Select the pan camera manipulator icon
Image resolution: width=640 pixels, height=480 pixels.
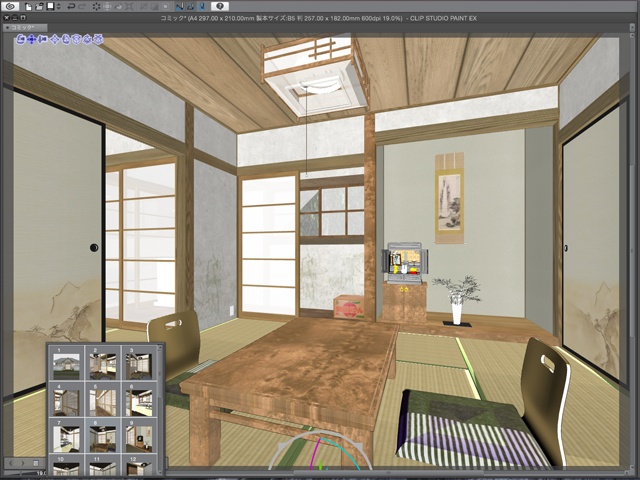pyautogui.click(x=32, y=40)
